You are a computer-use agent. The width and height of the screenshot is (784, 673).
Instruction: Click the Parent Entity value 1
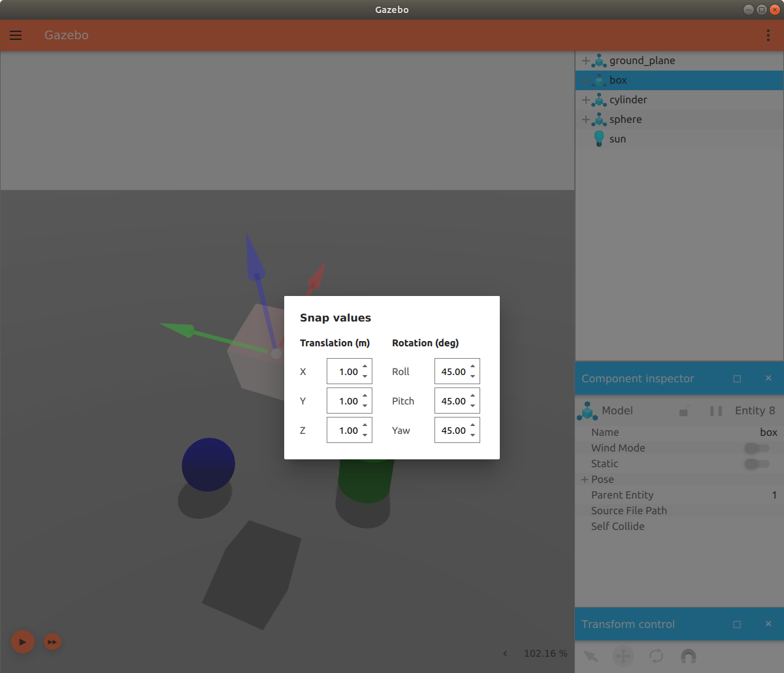774,495
